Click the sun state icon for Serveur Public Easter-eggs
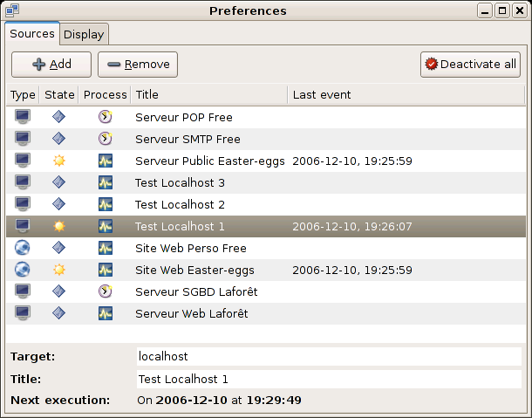Viewport: 532px width, 418px height. tap(59, 161)
